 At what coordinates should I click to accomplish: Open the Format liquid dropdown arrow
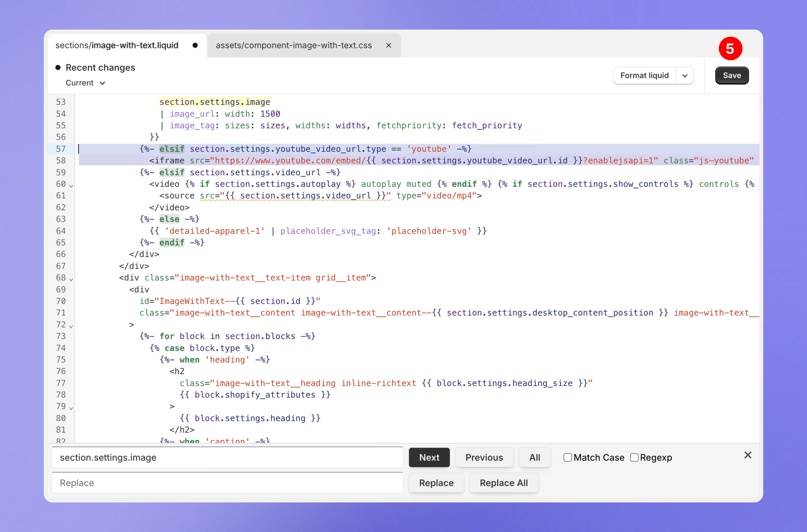point(685,75)
